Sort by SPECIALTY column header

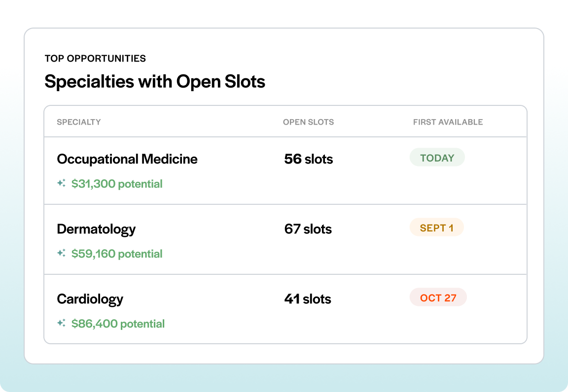78,122
